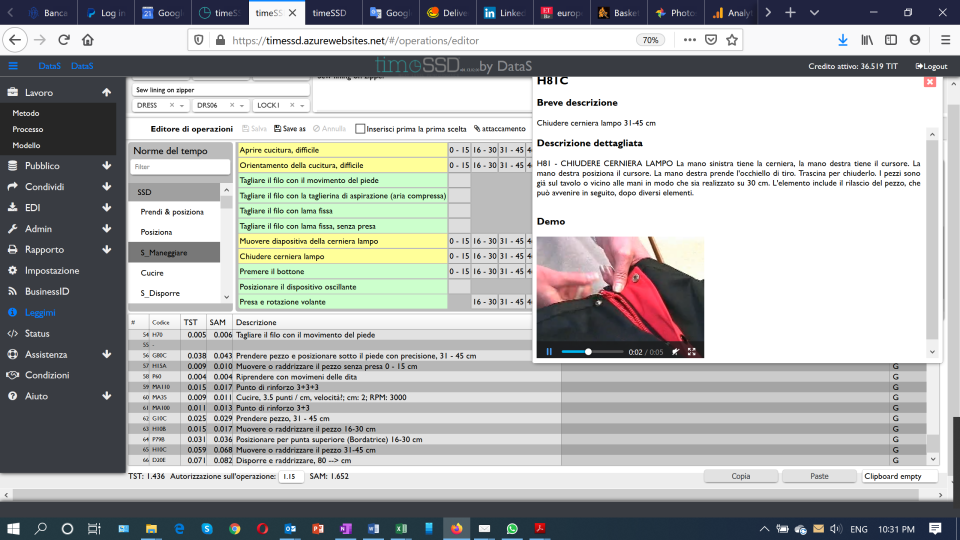Viewport: 960px width, 540px height.
Task: Mute the demo video audio
Action: 675,352
